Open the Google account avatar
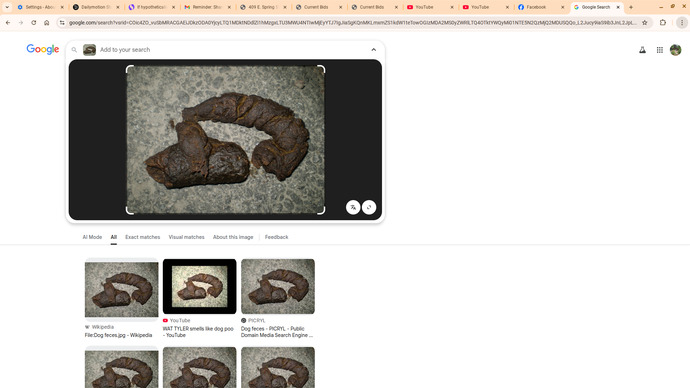 click(x=675, y=50)
